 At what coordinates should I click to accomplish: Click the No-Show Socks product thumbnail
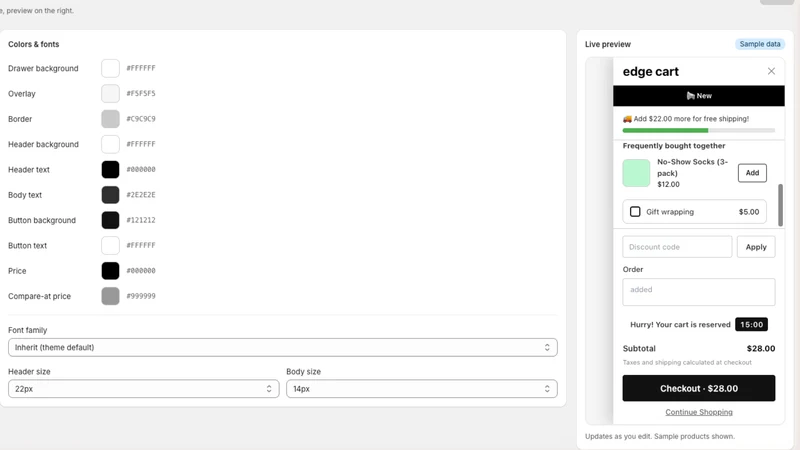tap(636, 173)
